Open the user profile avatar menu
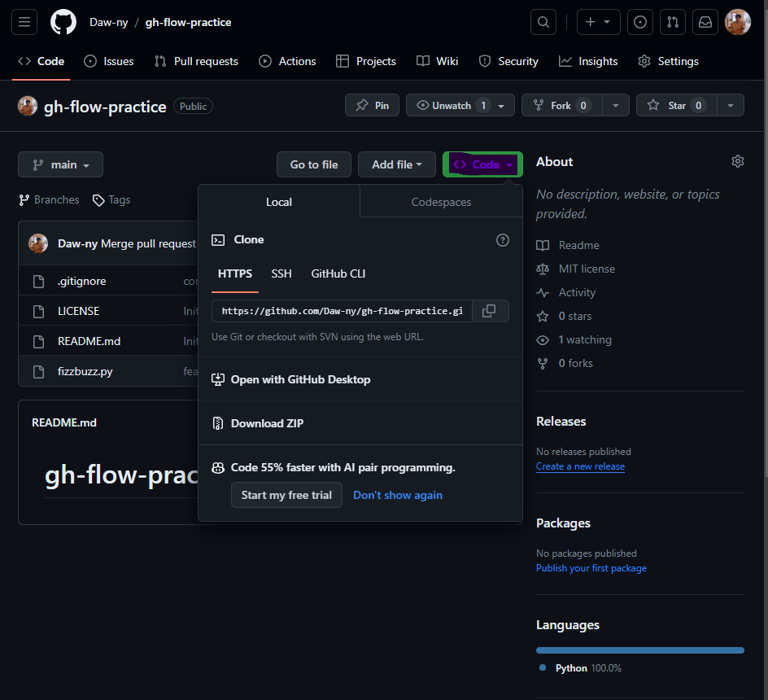768x700 pixels. (738, 22)
